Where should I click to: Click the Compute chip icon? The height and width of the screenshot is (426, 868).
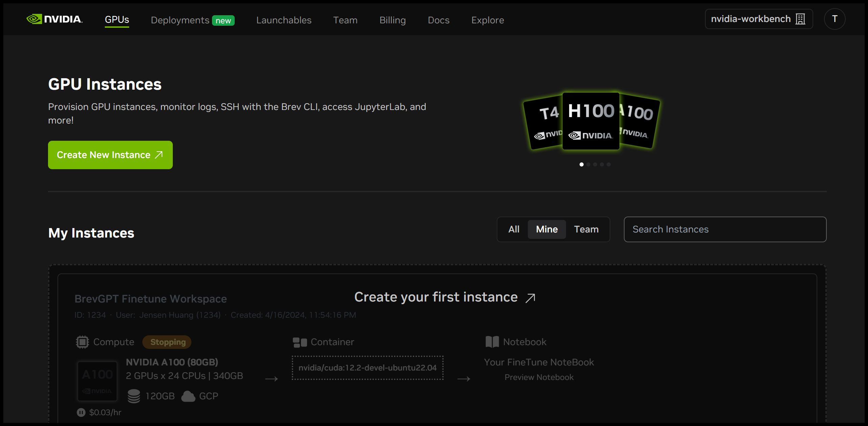pos(82,342)
